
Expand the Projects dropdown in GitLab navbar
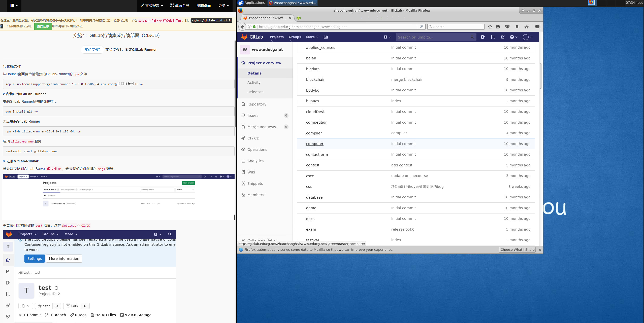click(x=277, y=37)
